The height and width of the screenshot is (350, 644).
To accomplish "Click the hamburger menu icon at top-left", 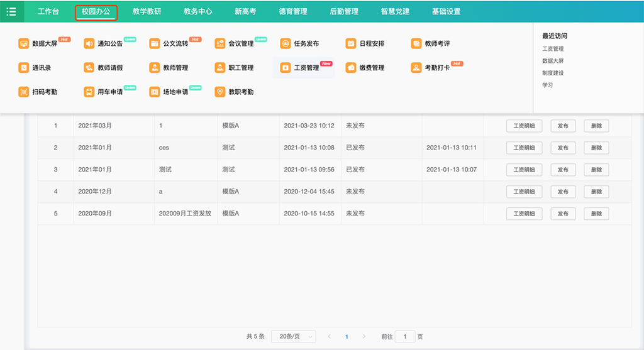I will pos(11,11).
